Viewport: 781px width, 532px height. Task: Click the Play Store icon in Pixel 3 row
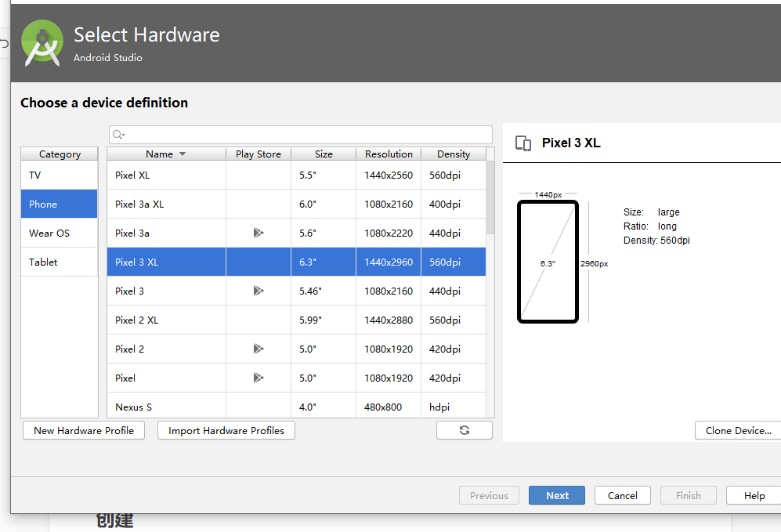[258, 291]
